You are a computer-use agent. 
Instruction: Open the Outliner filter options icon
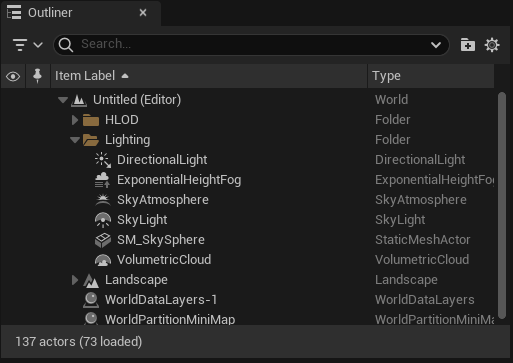click(x=20, y=45)
